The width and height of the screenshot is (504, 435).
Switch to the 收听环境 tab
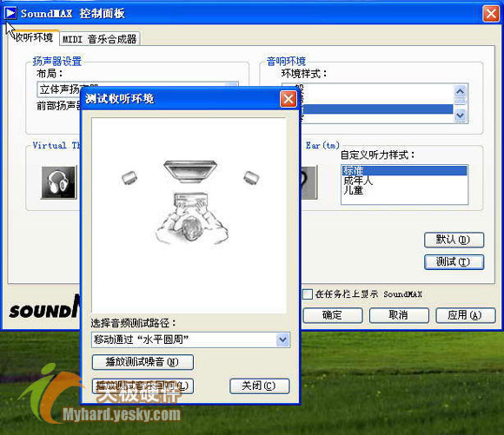coord(33,37)
